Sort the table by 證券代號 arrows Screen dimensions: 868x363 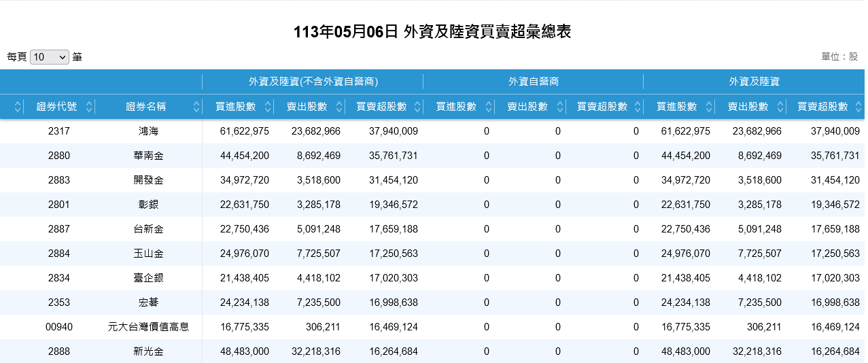coord(88,107)
